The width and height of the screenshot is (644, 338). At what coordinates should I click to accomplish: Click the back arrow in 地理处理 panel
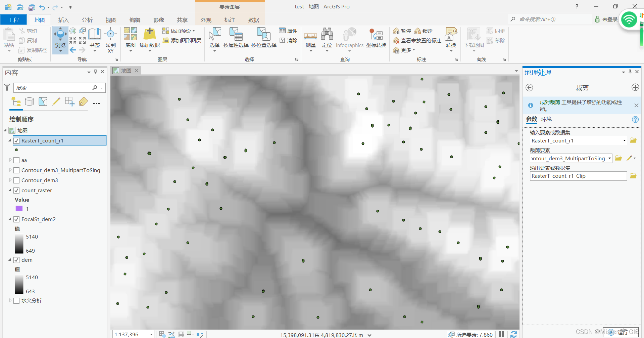tap(529, 87)
